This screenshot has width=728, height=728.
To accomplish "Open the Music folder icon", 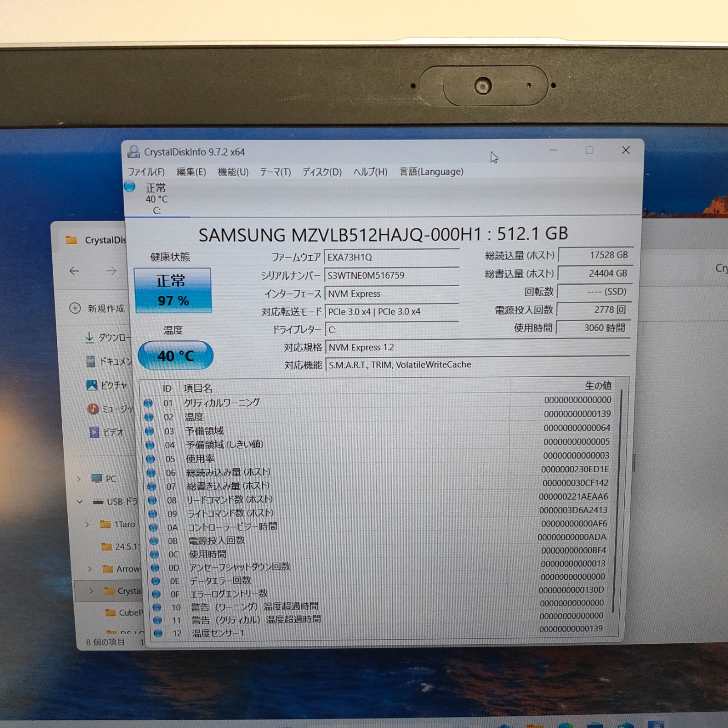I will point(93,409).
